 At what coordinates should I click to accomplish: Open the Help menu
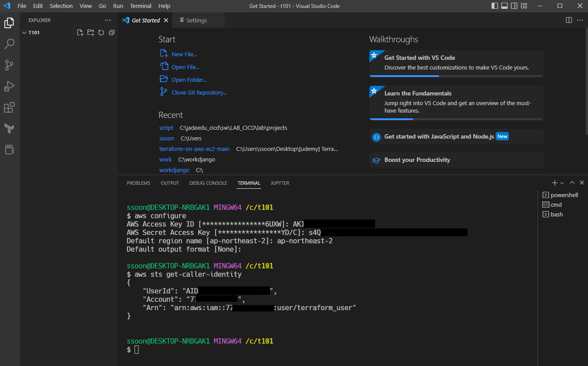pos(164,6)
